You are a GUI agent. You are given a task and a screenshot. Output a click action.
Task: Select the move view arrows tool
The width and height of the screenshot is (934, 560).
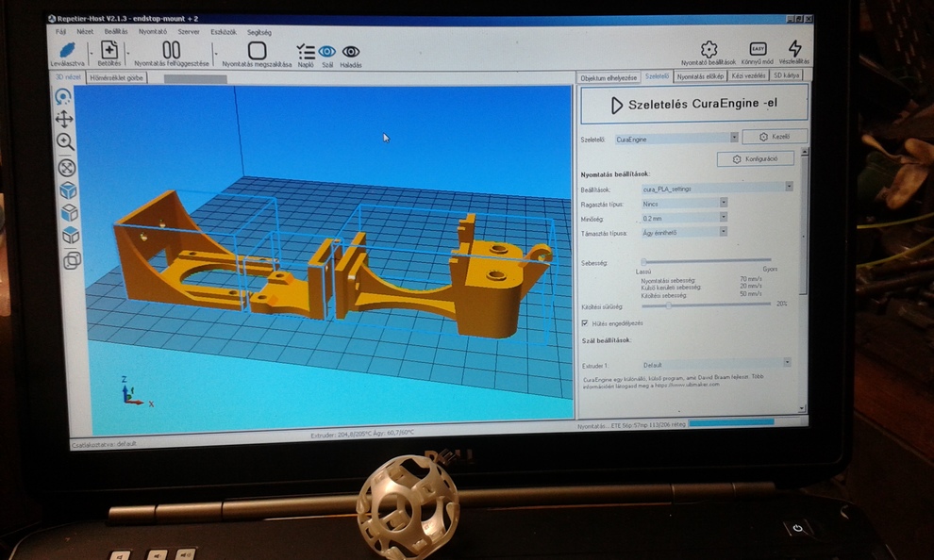pos(64,119)
